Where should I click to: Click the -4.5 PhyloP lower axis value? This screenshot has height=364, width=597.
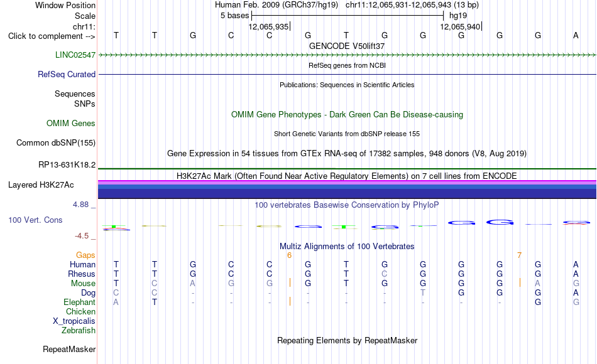[82, 236]
